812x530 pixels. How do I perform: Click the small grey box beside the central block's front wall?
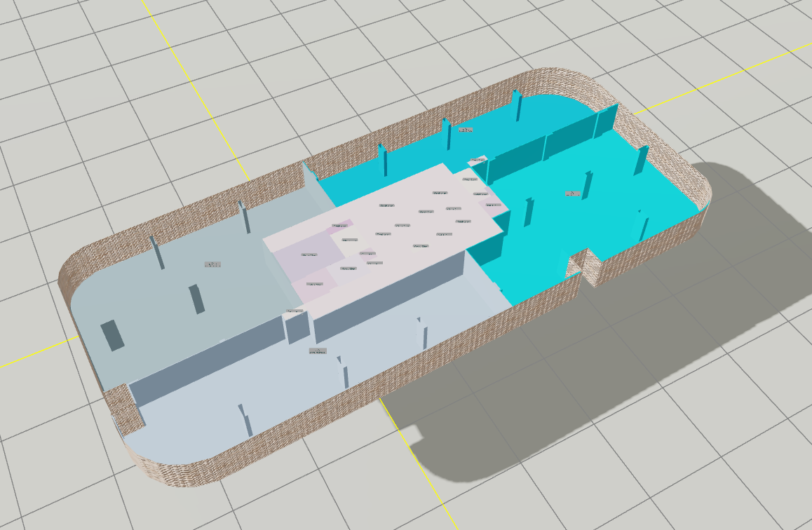click(x=297, y=328)
